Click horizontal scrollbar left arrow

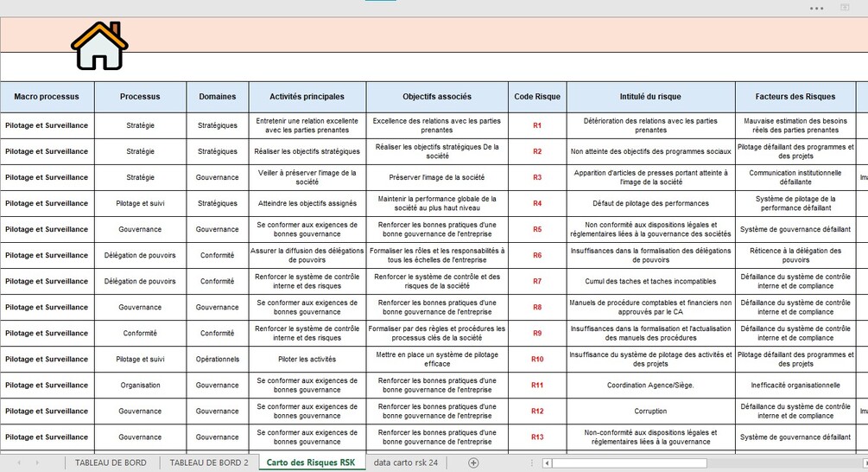[547, 462]
